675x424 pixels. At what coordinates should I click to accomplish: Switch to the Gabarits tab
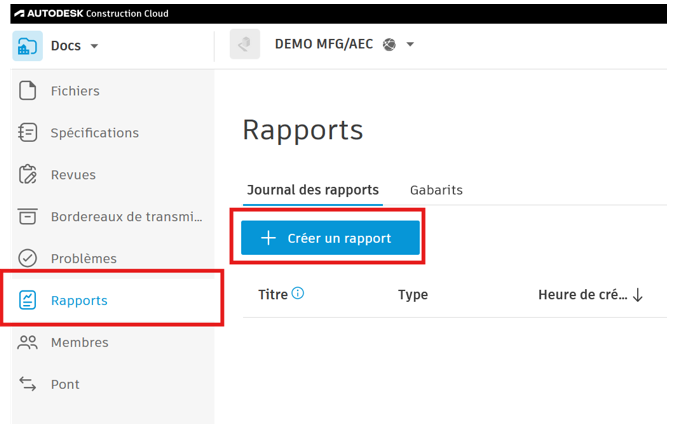coord(436,190)
